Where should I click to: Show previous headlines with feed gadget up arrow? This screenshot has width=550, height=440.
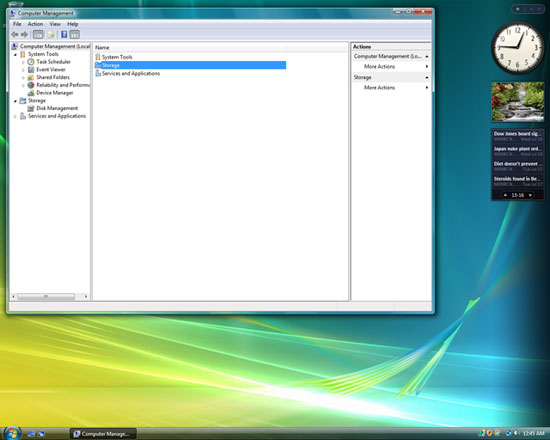click(x=505, y=195)
